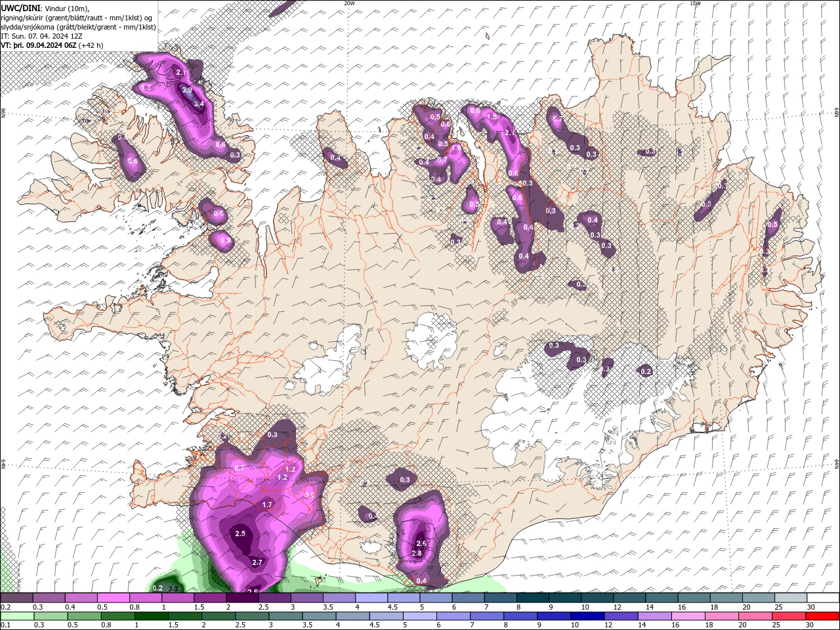This screenshot has height=630, width=840.
Task: Click the 15W longitude label at the top
Action: tap(695, 3)
